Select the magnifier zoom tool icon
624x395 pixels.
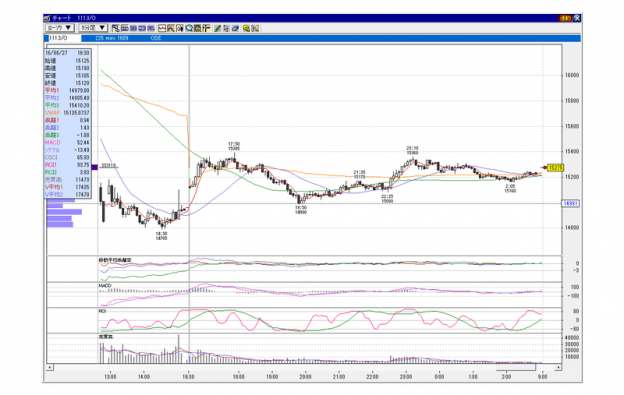tap(189, 28)
